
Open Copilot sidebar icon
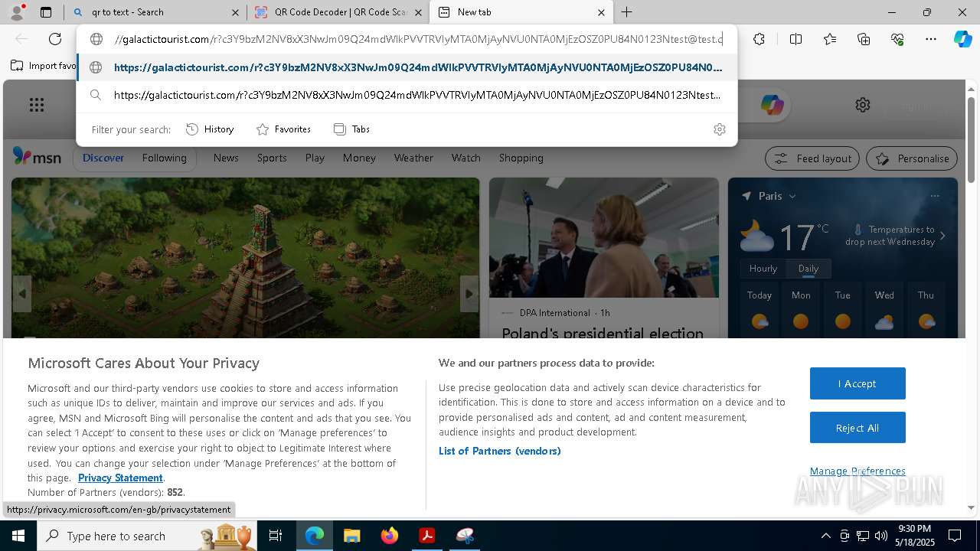coord(963,39)
